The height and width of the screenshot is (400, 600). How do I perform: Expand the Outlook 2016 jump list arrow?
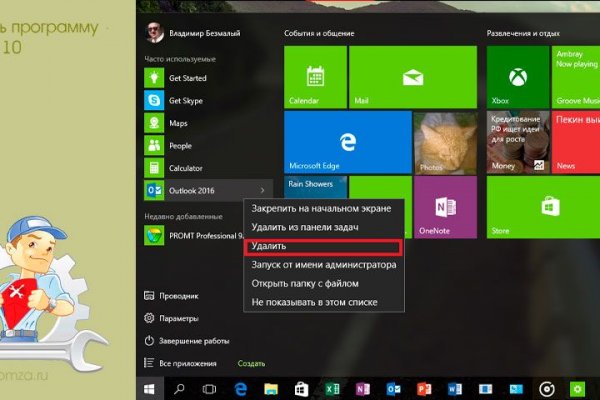click(x=263, y=190)
